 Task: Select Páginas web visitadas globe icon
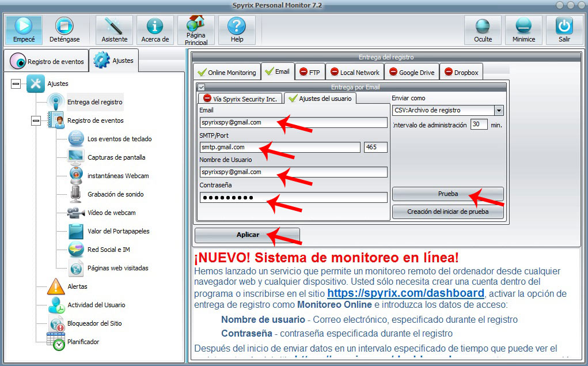click(x=76, y=268)
